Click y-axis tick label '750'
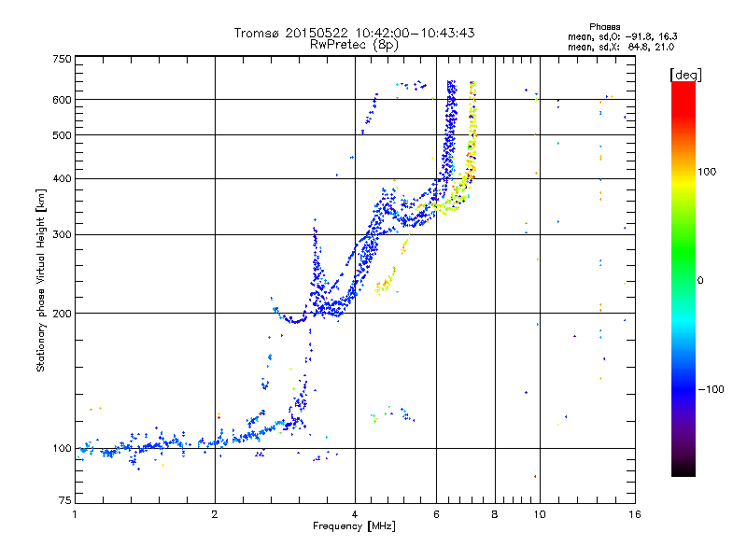 [63, 59]
